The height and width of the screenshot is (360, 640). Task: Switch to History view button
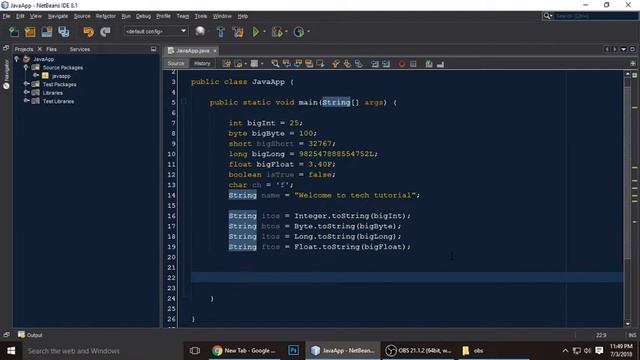coord(202,63)
